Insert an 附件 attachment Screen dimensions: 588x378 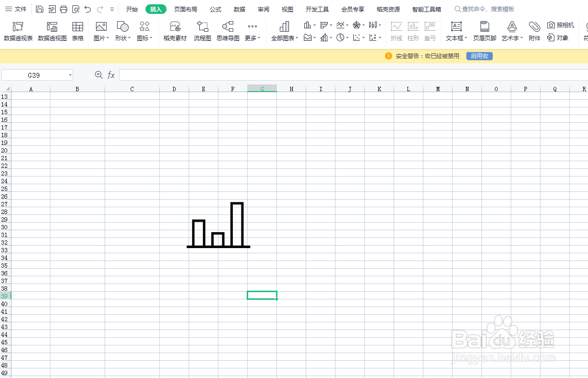pos(535,31)
